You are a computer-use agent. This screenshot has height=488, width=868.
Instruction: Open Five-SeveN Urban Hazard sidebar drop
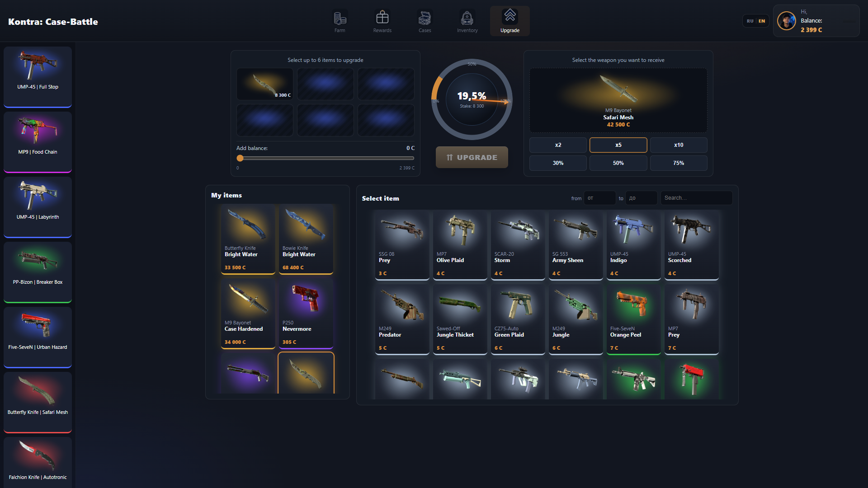38,338
